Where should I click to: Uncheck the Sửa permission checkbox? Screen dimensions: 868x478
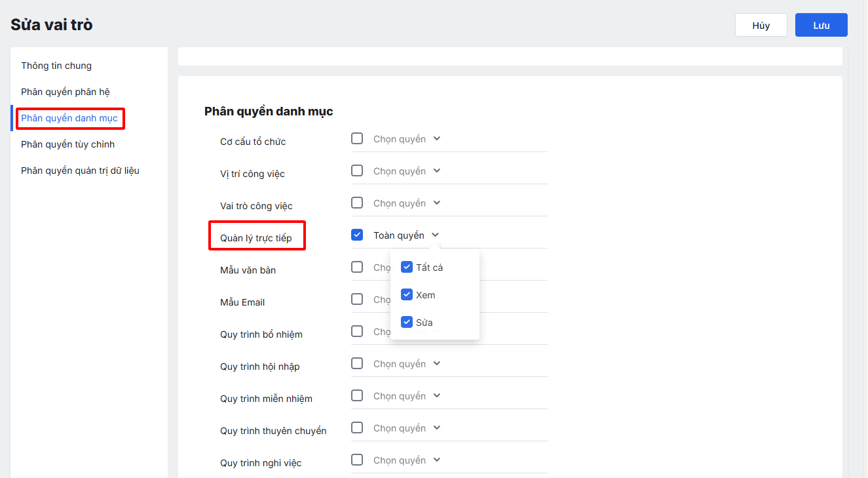[407, 322]
